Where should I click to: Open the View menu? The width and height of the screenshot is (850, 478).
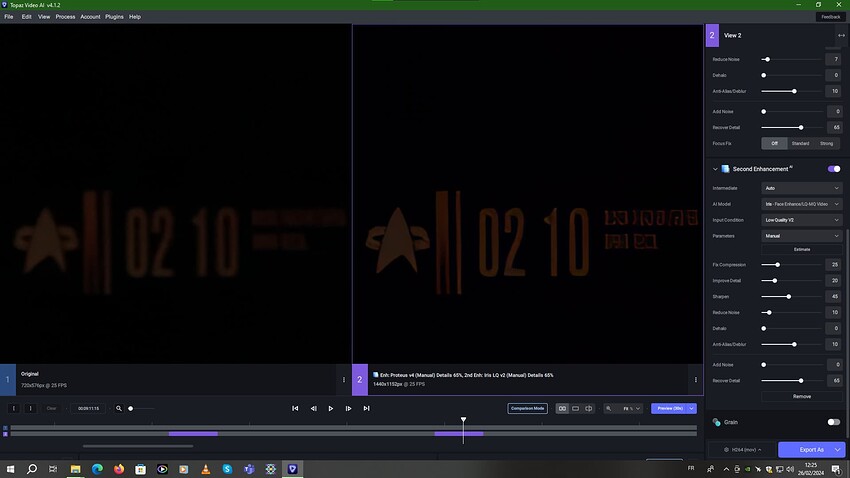(44, 17)
